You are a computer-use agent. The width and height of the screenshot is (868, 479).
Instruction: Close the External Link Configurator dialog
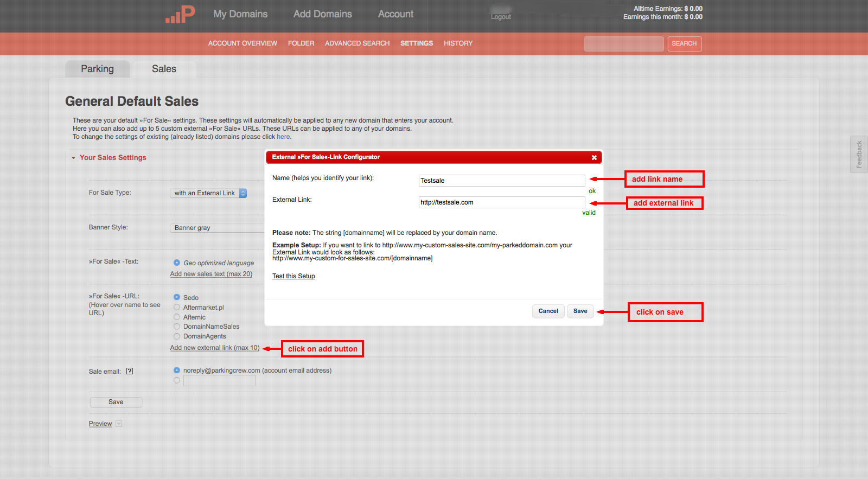(x=594, y=157)
